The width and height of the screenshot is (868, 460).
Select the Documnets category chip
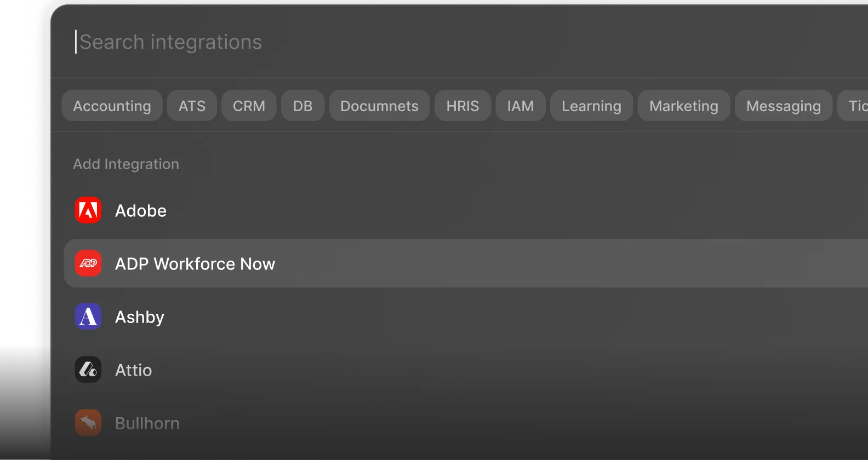[379, 106]
